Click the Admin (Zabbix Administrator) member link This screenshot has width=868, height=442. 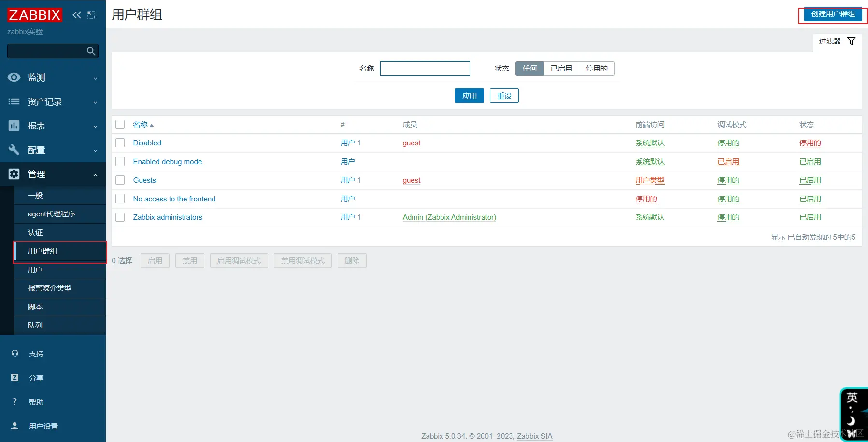[x=449, y=217]
